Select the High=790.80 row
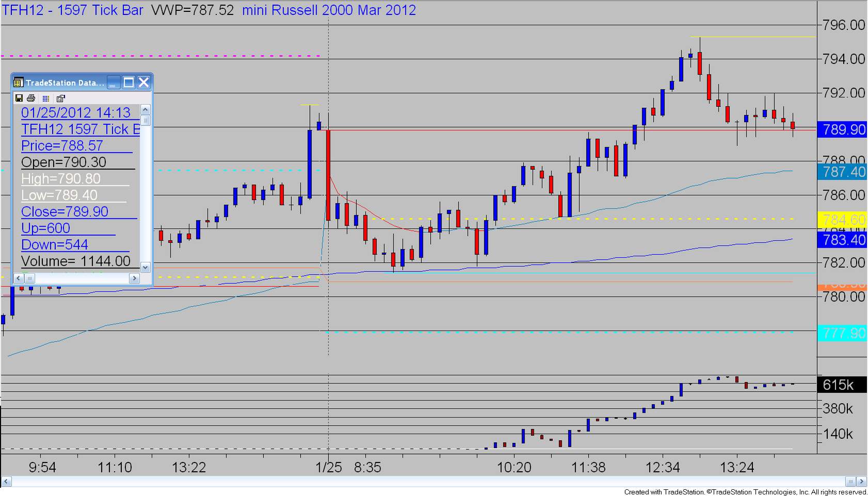This screenshot has height=496, width=868. point(61,179)
